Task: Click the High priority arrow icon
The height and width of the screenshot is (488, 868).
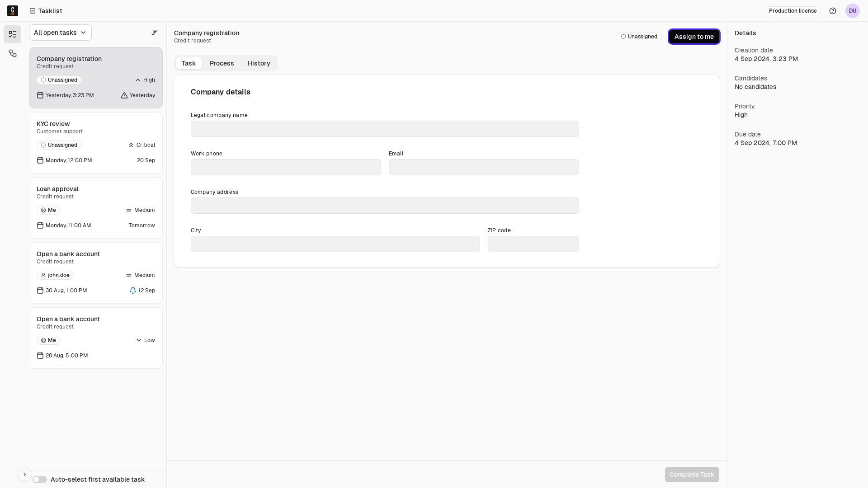Action: 138,80
